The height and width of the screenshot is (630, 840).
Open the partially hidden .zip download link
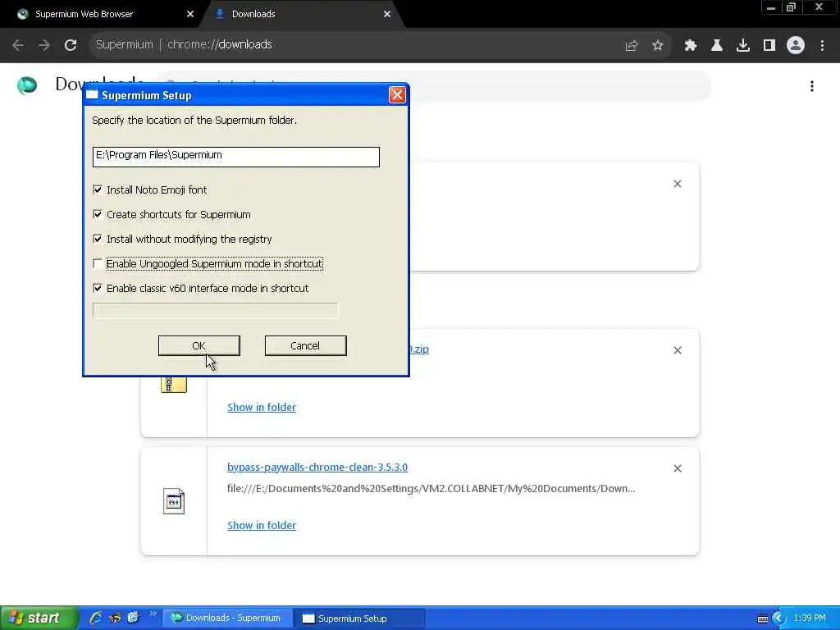[419, 349]
